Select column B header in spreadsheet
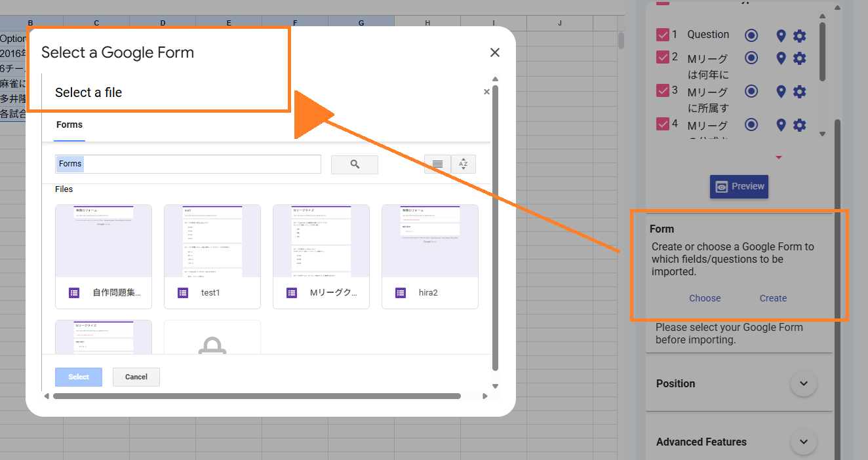 click(x=30, y=23)
